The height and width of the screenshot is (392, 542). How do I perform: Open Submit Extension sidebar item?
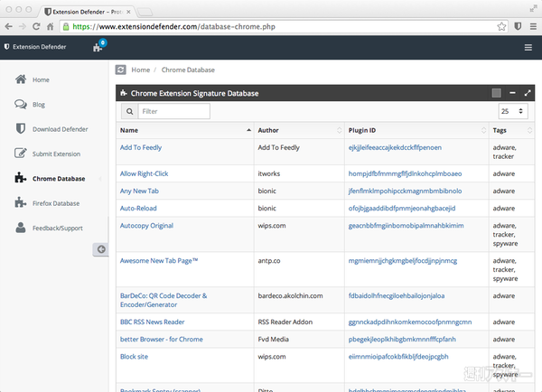(56, 154)
